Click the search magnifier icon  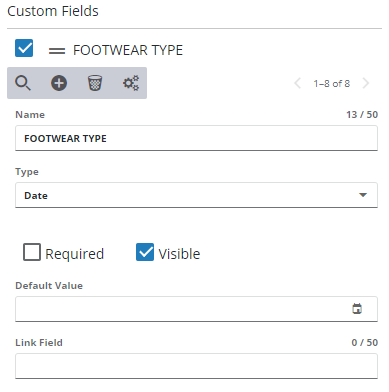23,83
